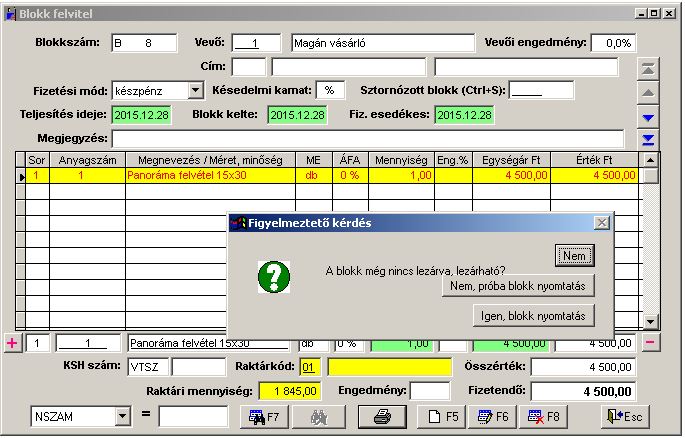This screenshot has height=438, width=685.
Task: Click the Blokk kelte date field
Action: click(297, 115)
